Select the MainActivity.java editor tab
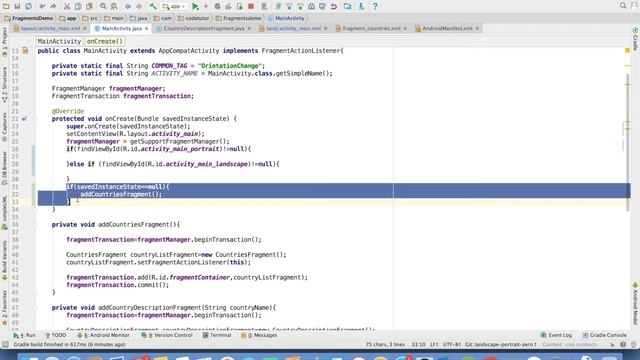Screen dimensions: 640x360 click(x=122, y=28)
